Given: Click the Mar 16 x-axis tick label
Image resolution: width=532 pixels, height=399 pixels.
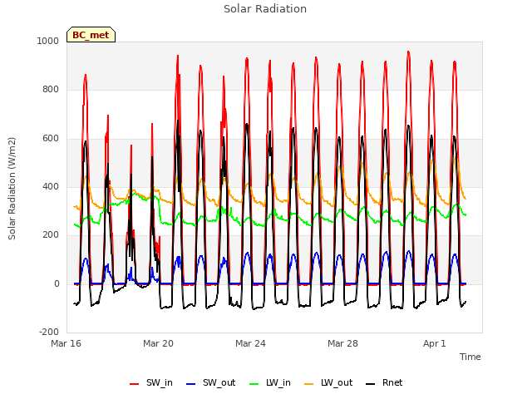Looking at the screenshot, I should point(66,343).
